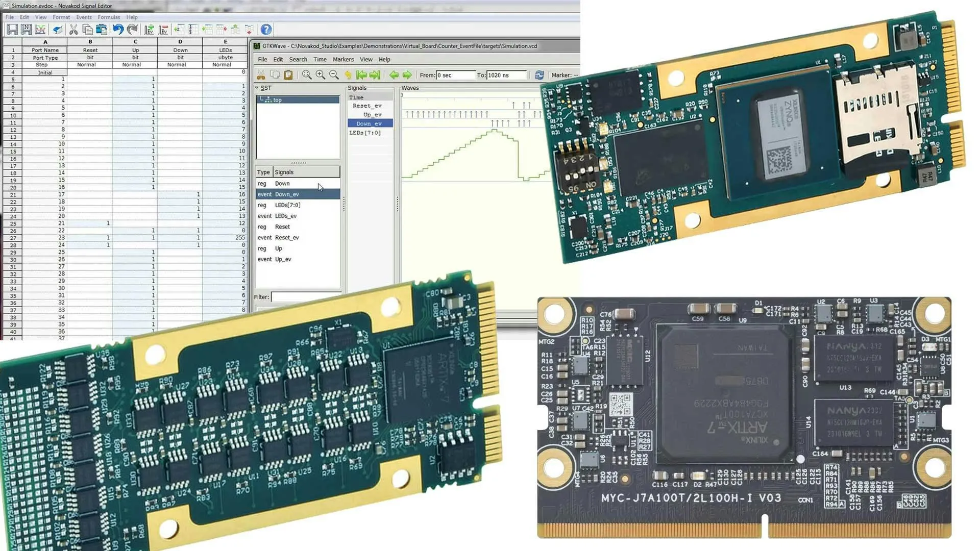Select 'reg Up' row in signal browser
The width and height of the screenshot is (980, 551).
[298, 248]
